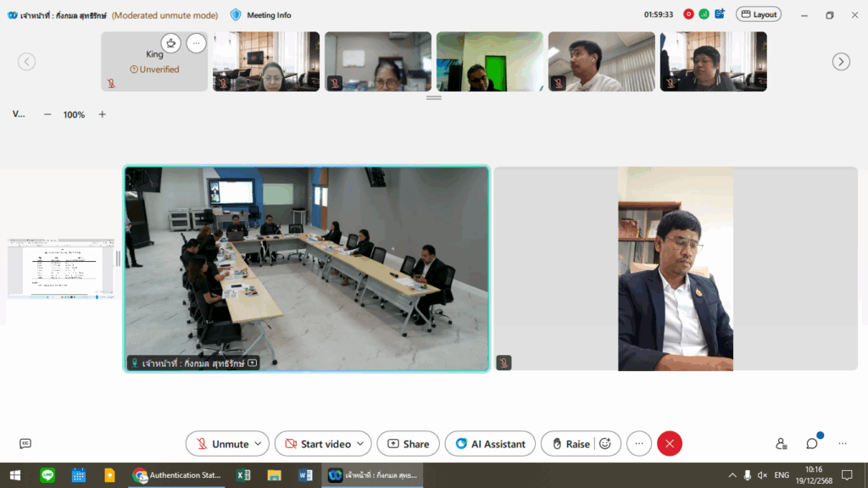
Task: Unmute the microphone
Action: [221, 444]
